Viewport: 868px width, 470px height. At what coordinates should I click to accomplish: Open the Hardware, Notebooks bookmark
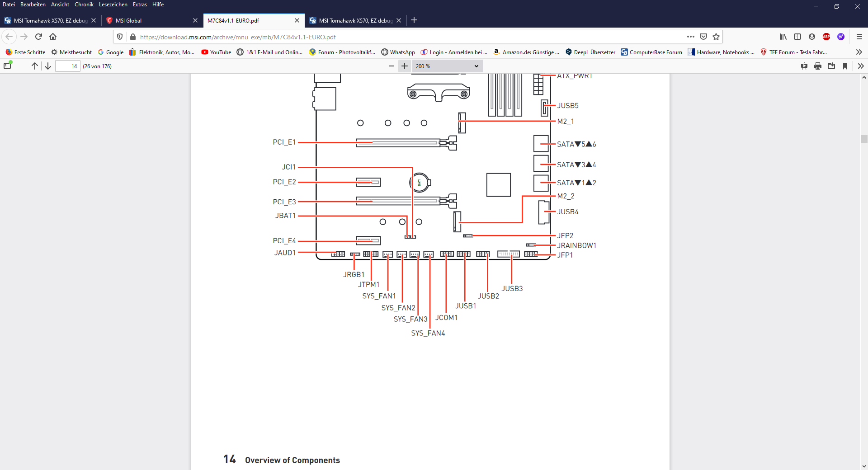point(722,52)
